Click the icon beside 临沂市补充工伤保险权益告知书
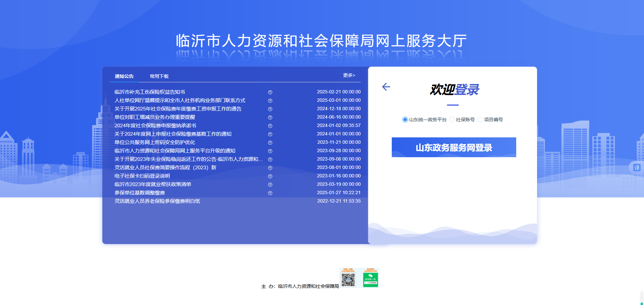 point(270,92)
